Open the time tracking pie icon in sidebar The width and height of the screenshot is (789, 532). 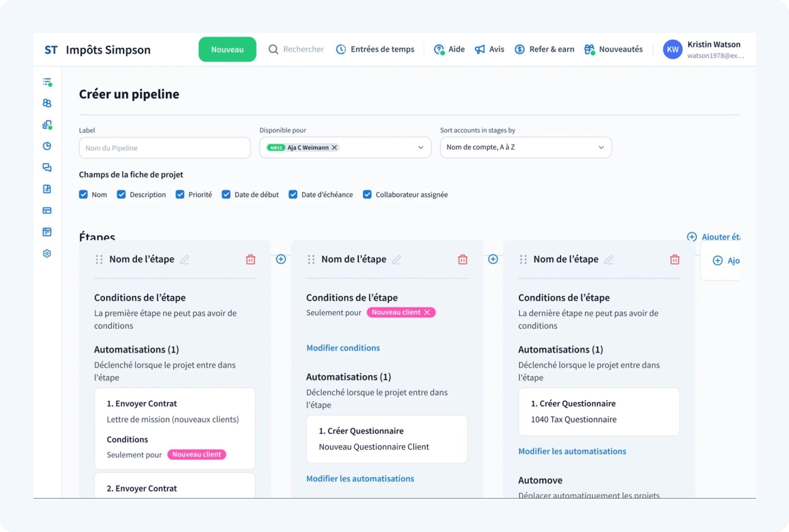coord(47,146)
